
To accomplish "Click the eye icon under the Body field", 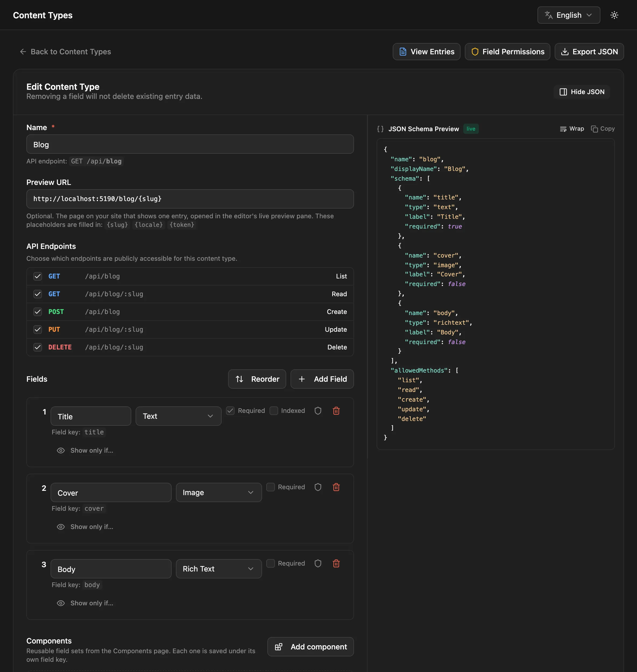I will [61, 603].
